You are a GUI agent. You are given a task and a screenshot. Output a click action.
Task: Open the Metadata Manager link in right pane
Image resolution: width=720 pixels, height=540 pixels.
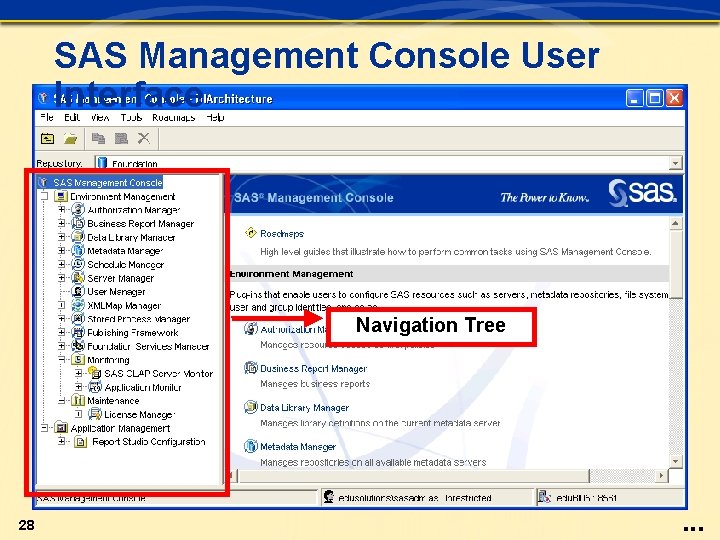coord(298,447)
